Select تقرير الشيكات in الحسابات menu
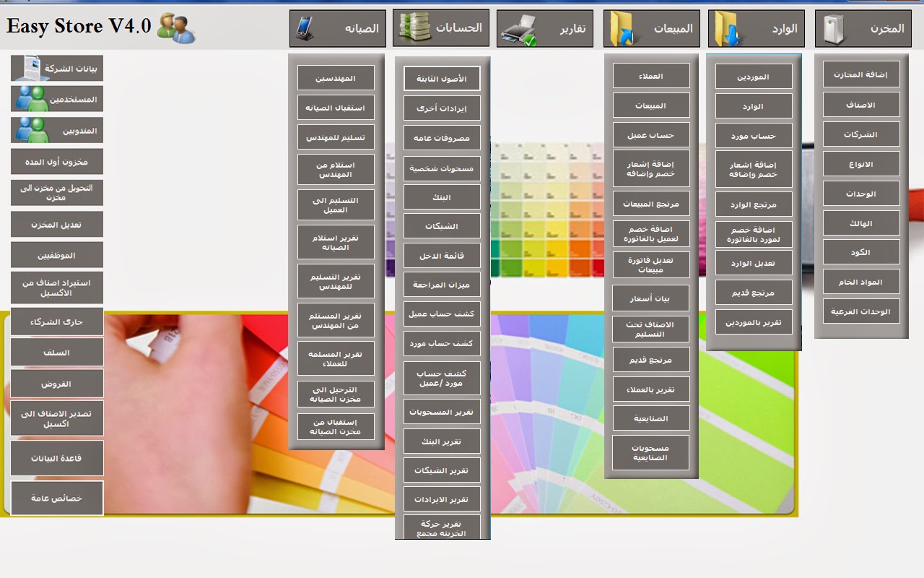 tap(442, 470)
